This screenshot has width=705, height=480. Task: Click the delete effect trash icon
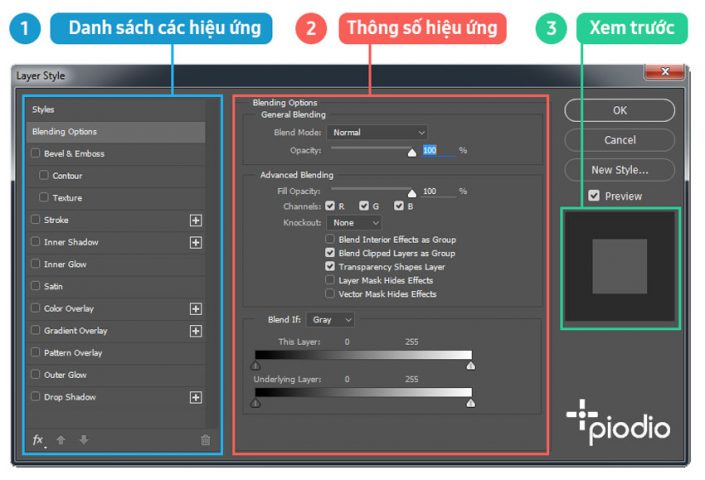pos(205,440)
